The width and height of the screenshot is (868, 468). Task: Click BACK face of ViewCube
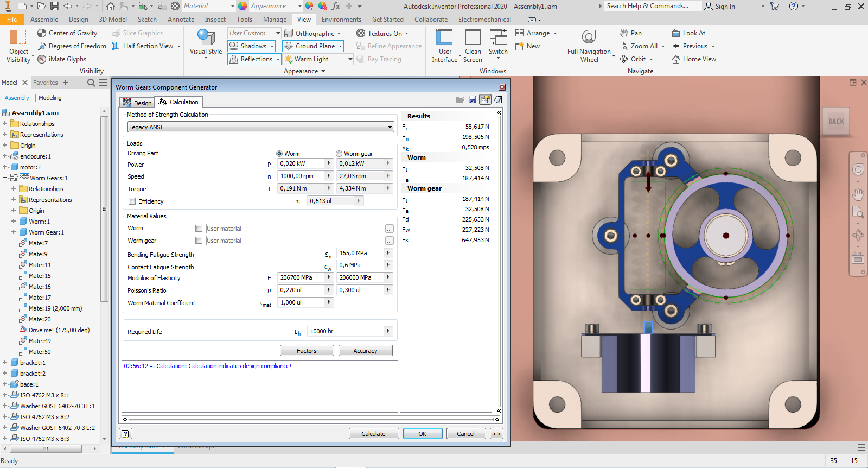click(836, 122)
